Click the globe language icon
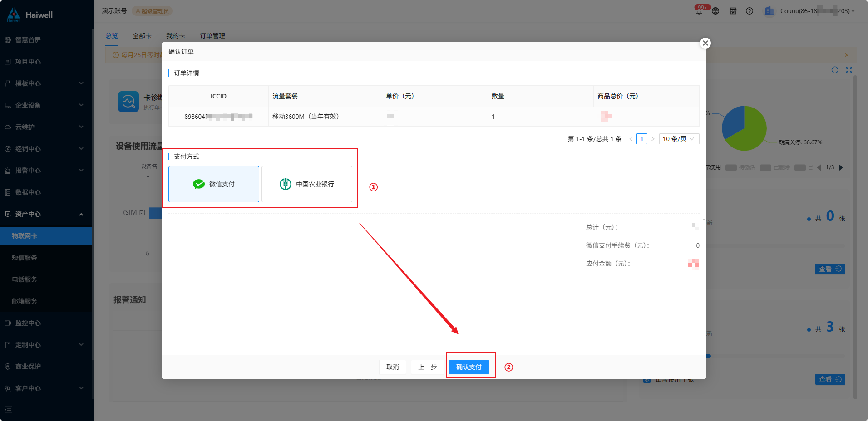This screenshot has width=868, height=421. click(715, 11)
